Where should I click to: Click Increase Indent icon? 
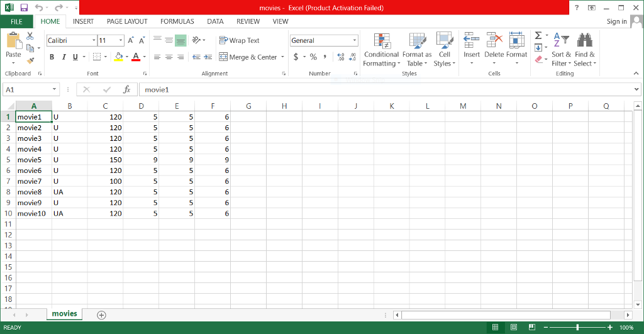coord(208,57)
